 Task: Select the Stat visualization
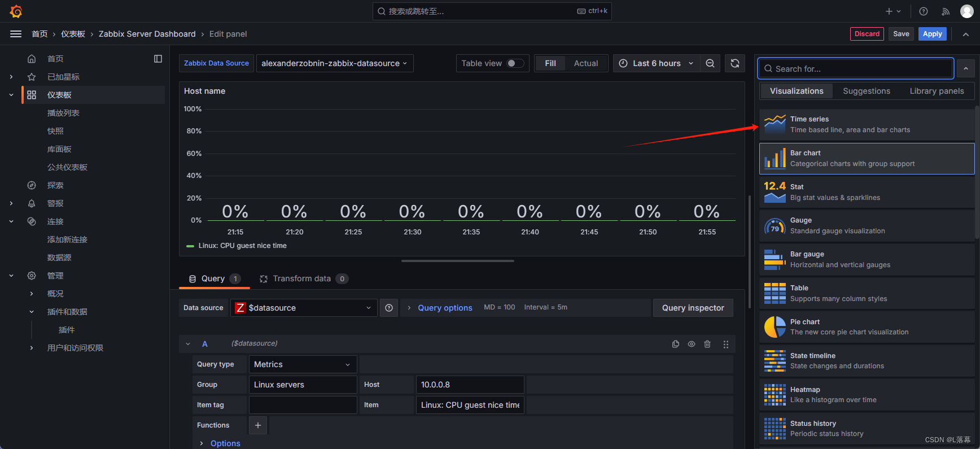click(867, 192)
